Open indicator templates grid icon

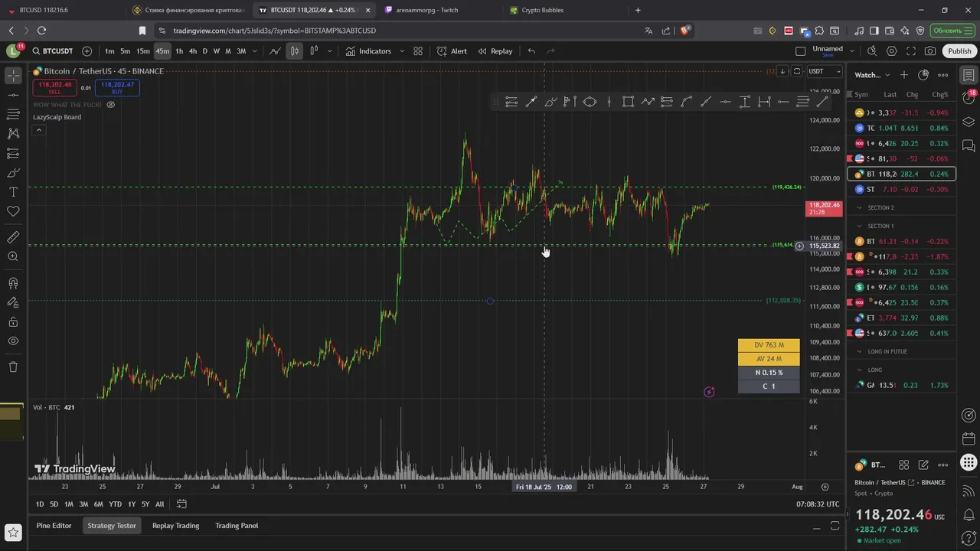[x=418, y=51]
